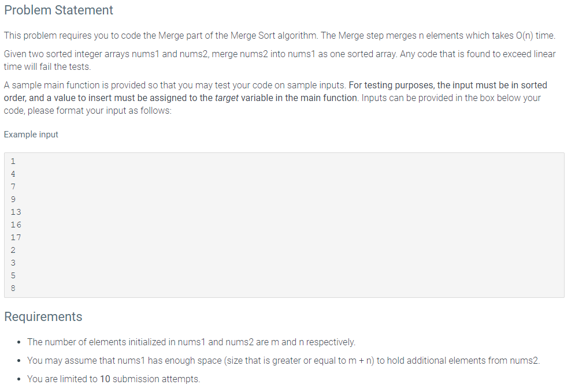Screen dimensions: 586x392
Task: Click the sentence 'time will fail the tests.'
Action: 47,67
